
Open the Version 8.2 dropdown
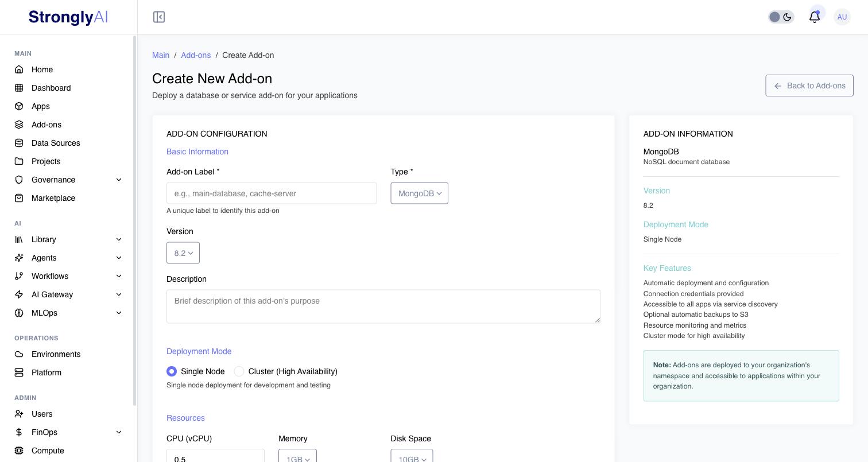(183, 253)
